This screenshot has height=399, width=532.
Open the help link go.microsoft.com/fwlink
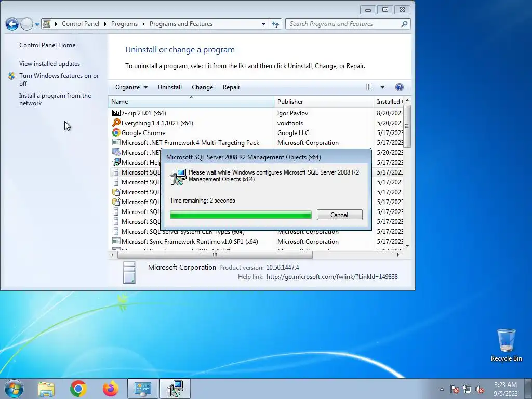point(332,277)
